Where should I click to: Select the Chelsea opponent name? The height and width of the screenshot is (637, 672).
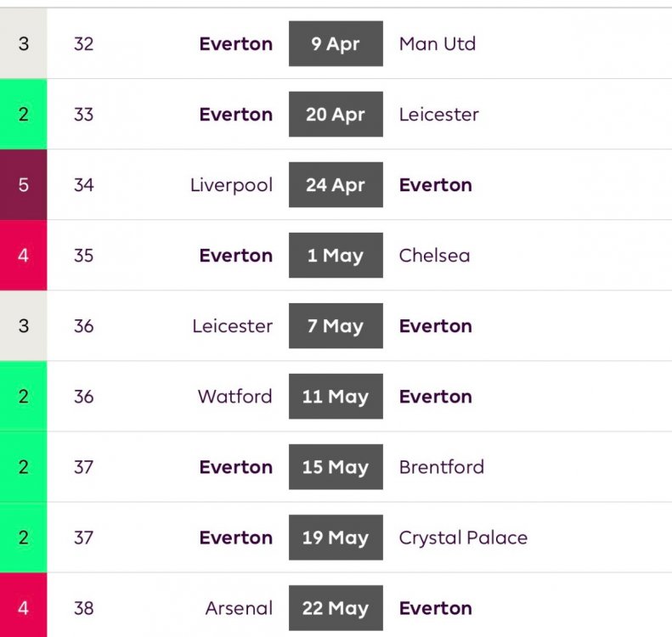434,256
